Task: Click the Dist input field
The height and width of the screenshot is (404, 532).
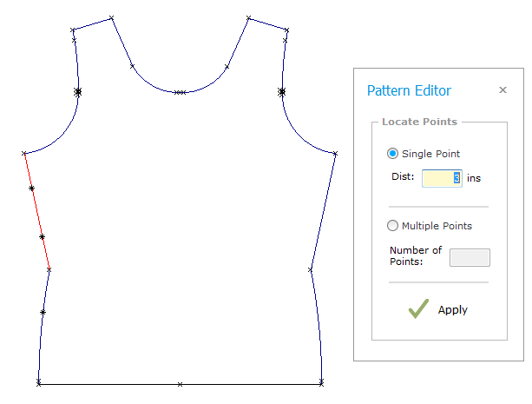Action: (442, 178)
